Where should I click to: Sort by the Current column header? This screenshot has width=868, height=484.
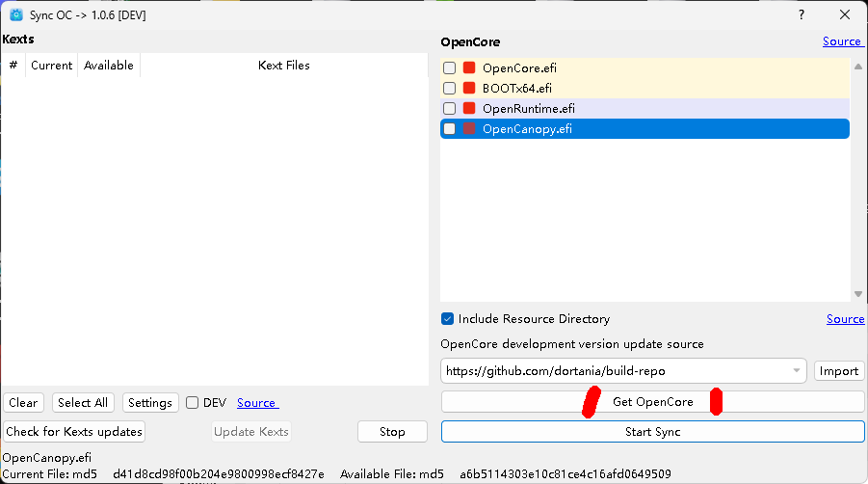pos(51,66)
